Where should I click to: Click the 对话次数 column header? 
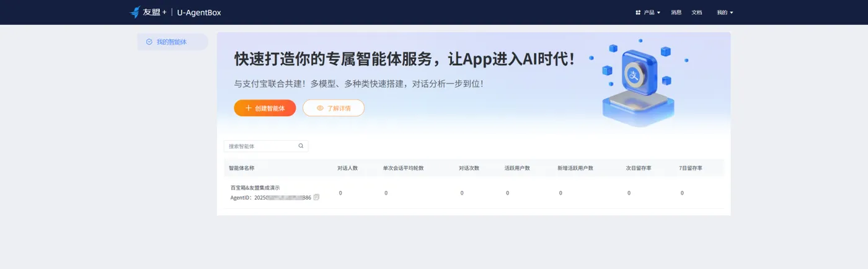click(469, 168)
